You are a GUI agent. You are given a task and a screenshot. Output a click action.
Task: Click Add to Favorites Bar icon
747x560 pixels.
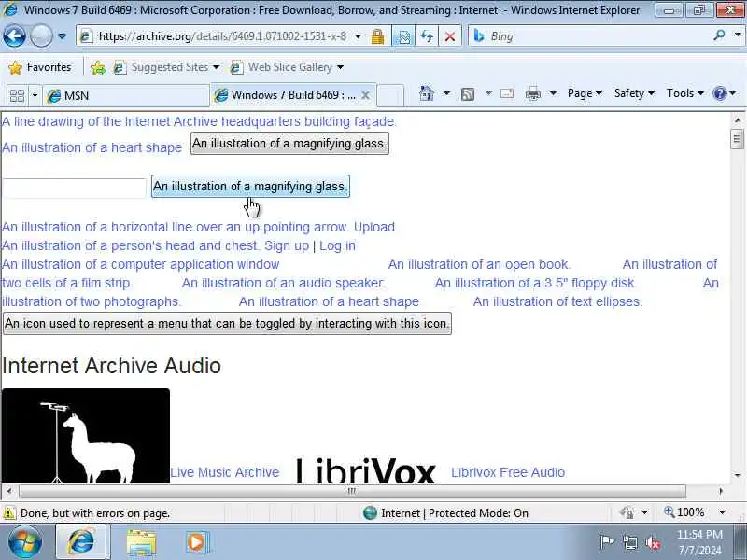(98, 67)
